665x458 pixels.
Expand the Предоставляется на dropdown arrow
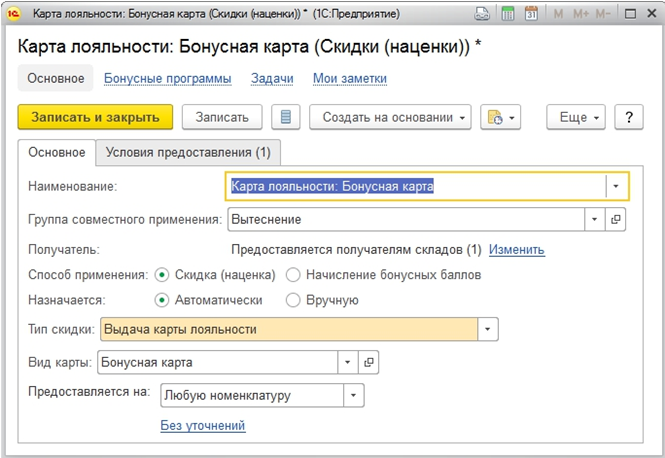click(354, 395)
